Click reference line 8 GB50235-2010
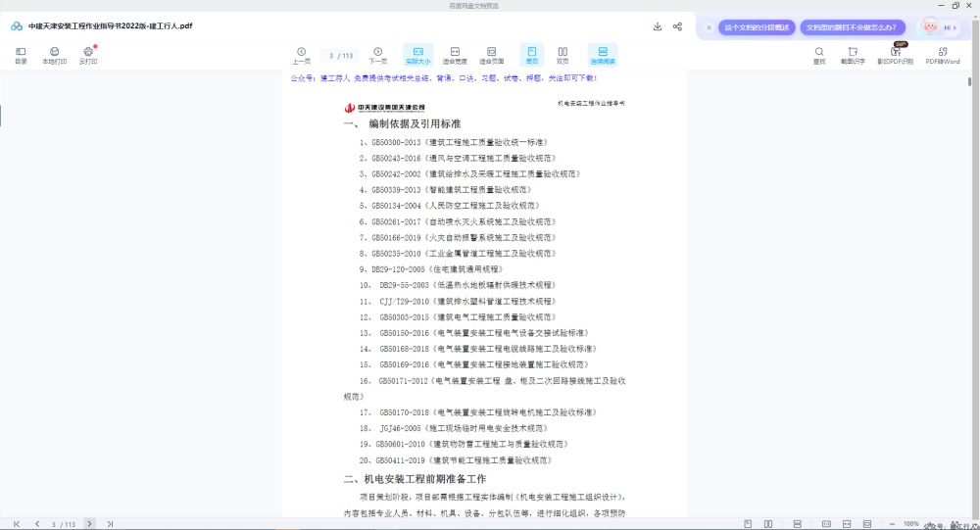 [458, 253]
